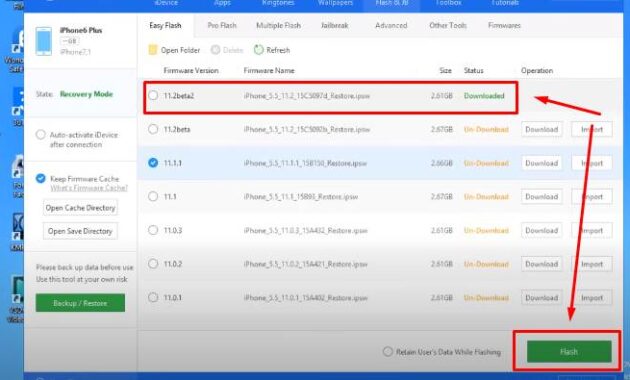Click the Firmware Name column header
The width and height of the screenshot is (630, 380).
[269, 70]
